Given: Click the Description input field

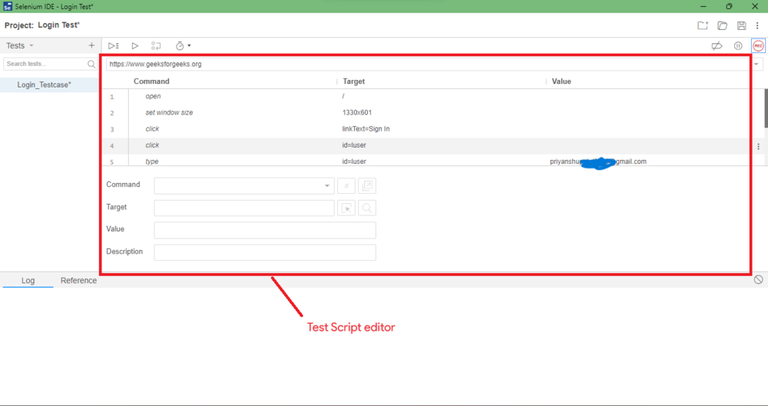Looking at the screenshot, I should (265, 252).
